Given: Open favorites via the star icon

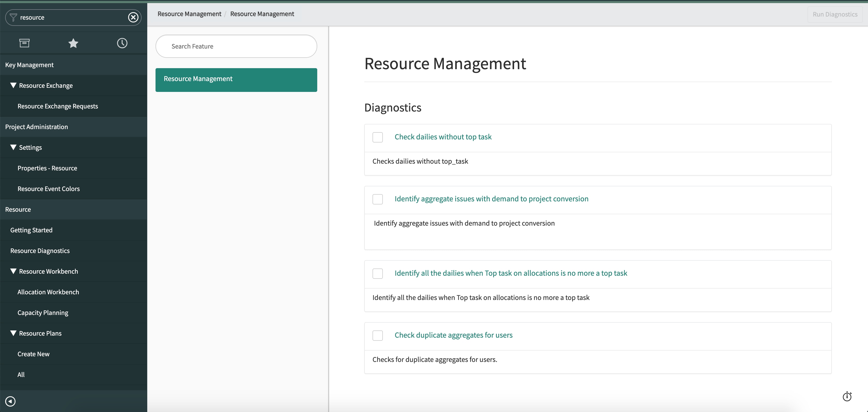Looking at the screenshot, I should point(73,43).
